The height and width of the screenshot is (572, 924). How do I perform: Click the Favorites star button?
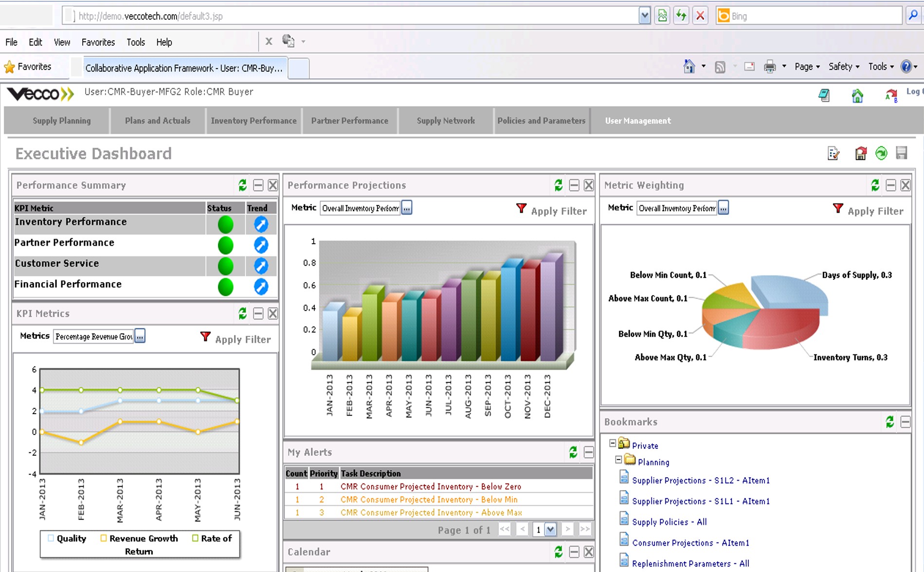(28, 67)
